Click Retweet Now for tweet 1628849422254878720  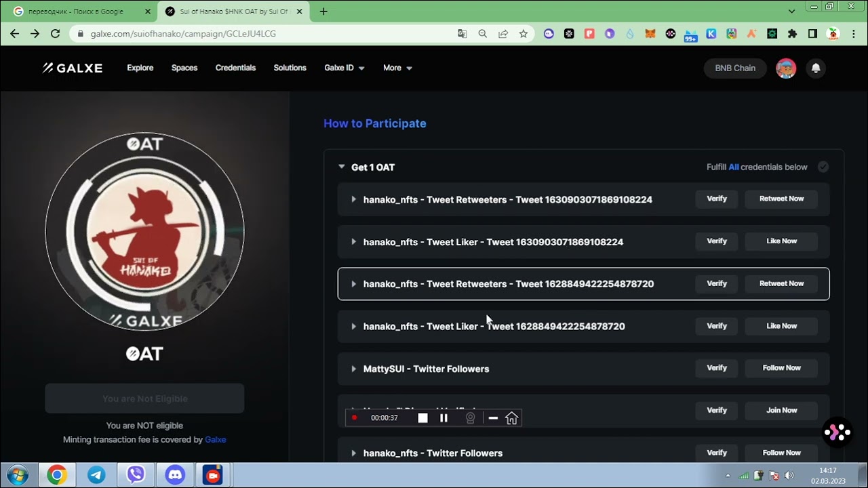(781, 283)
